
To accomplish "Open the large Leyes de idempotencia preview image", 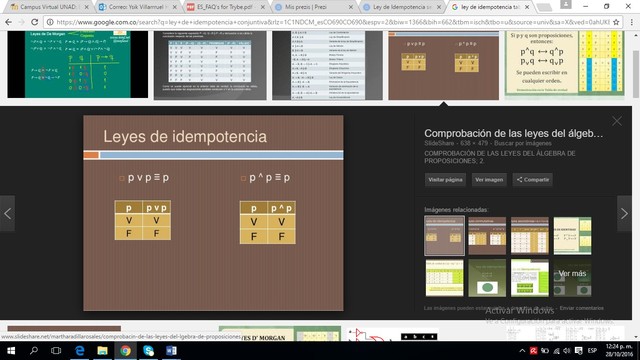I will pyautogui.click(x=213, y=213).
